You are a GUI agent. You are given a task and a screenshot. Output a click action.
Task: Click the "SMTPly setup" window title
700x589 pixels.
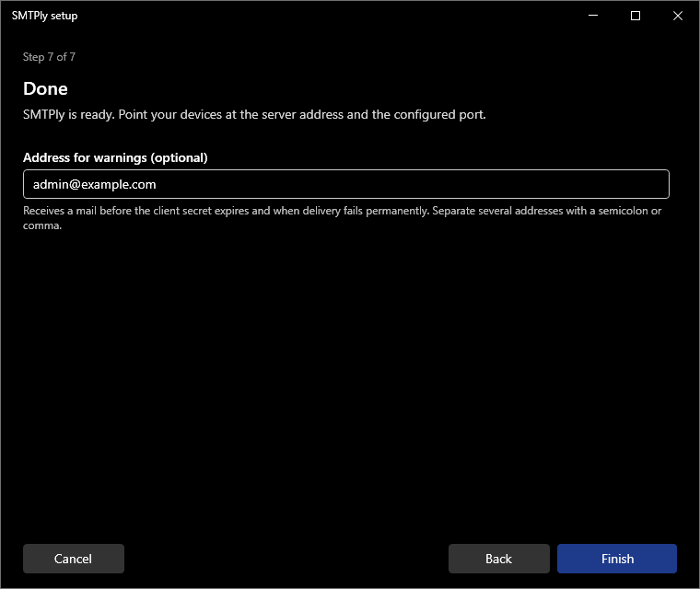(44, 16)
